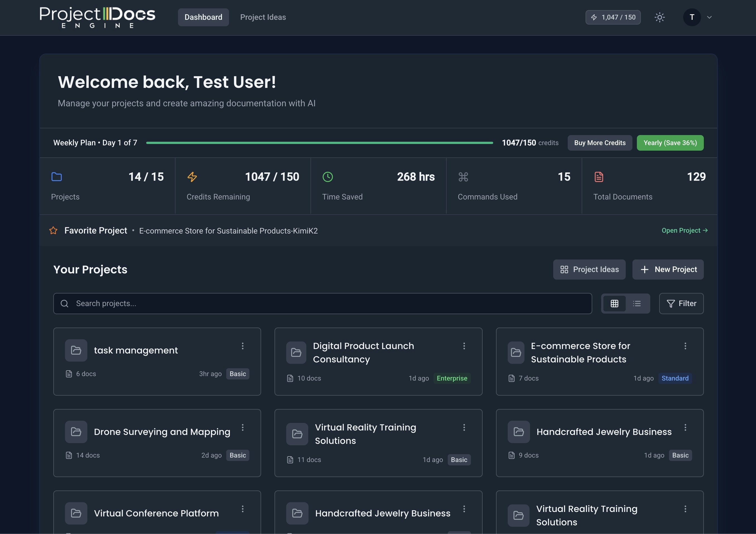Click the 14 / 15 Projects value
756x534 pixels.
coord(146,177)
